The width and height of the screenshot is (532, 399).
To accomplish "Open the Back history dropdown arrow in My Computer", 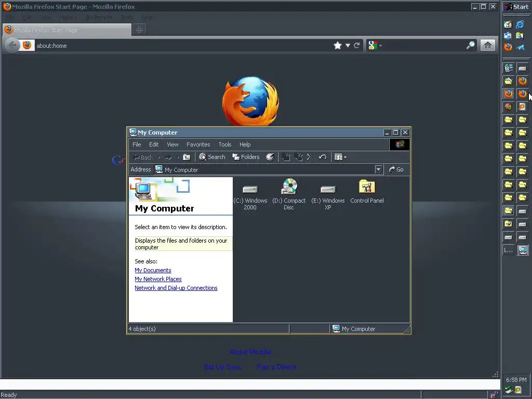I will click(x=159, y=157).
